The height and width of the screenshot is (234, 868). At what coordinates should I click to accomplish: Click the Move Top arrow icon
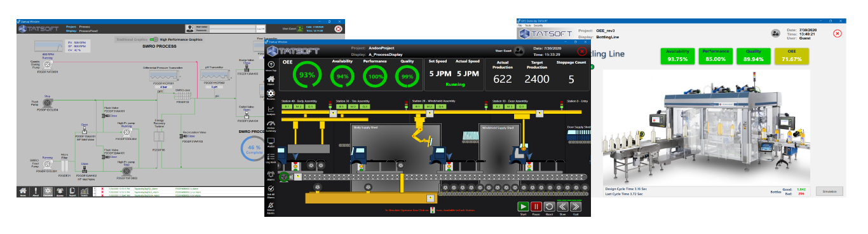point(271,64)
